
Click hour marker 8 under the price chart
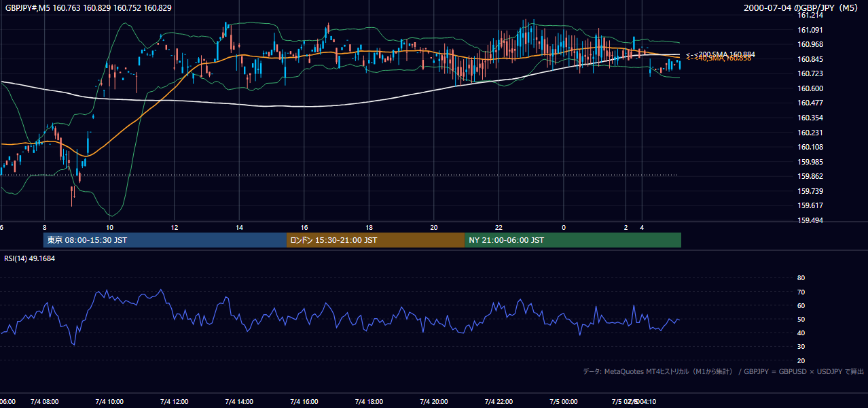pos(44,227)
